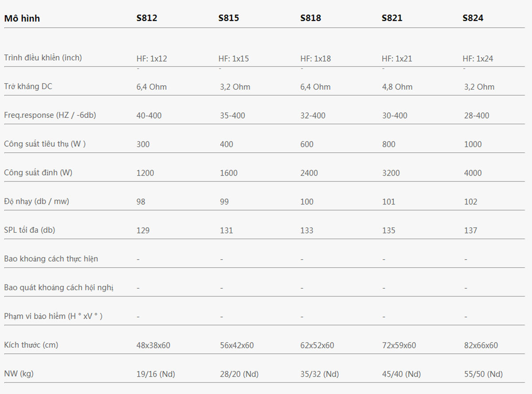Select the 'Trở kháng DC' row label
This screenshot has height=394, width=532.
click(28, 86)
